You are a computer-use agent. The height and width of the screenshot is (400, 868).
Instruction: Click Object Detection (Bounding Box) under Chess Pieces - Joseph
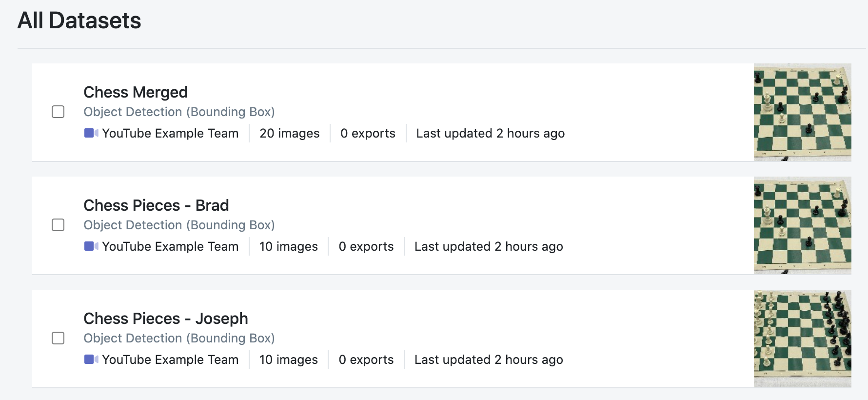[x=179, y=338]
